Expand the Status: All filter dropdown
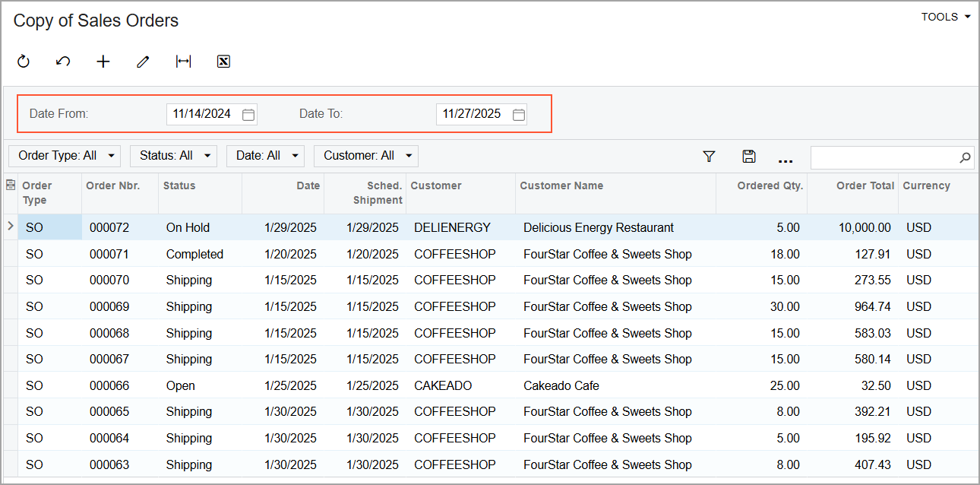Screen dimensions: 980x485 173,156
